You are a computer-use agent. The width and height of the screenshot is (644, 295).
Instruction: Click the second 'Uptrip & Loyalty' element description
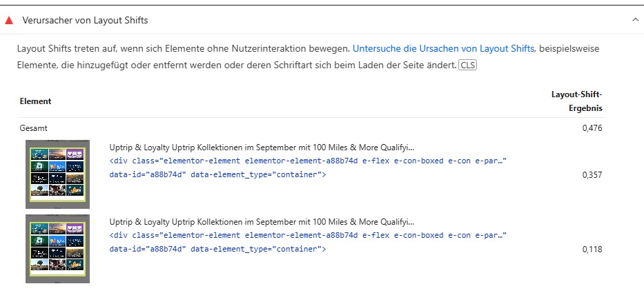coord(262,222)
